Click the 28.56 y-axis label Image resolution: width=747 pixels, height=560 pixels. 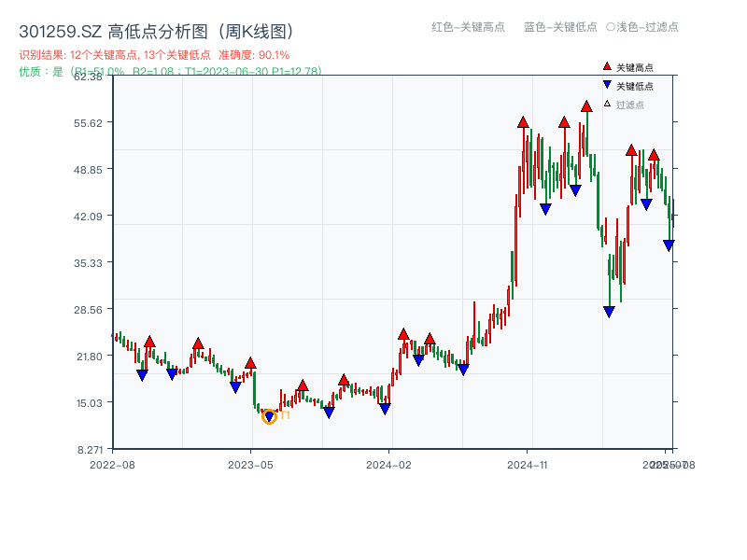coord(88,310)
